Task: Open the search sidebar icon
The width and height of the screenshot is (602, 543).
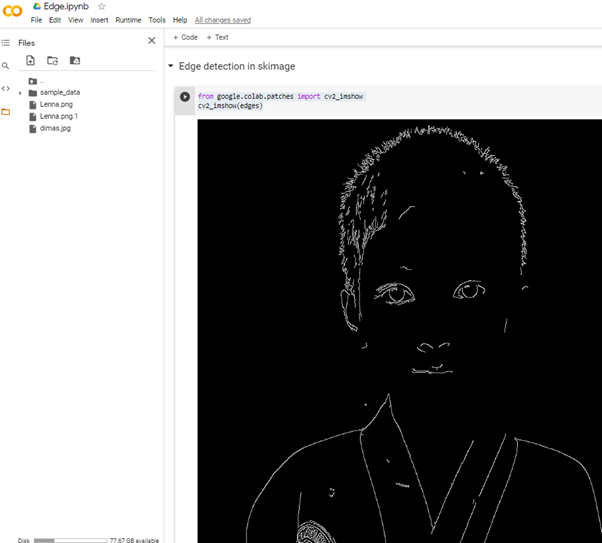Action: (6, 65)
